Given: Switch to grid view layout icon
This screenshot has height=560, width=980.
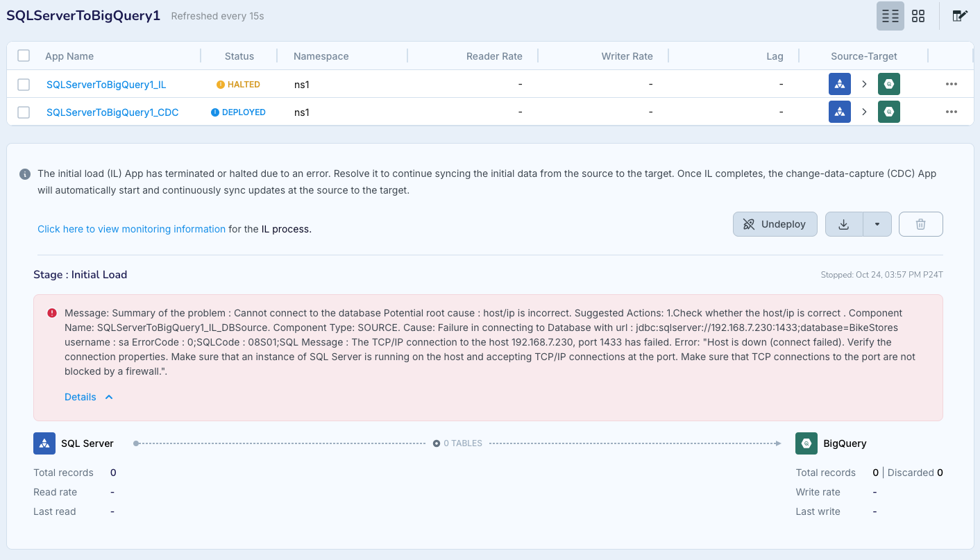Looking at the screenshot, I should click(918, 16).
